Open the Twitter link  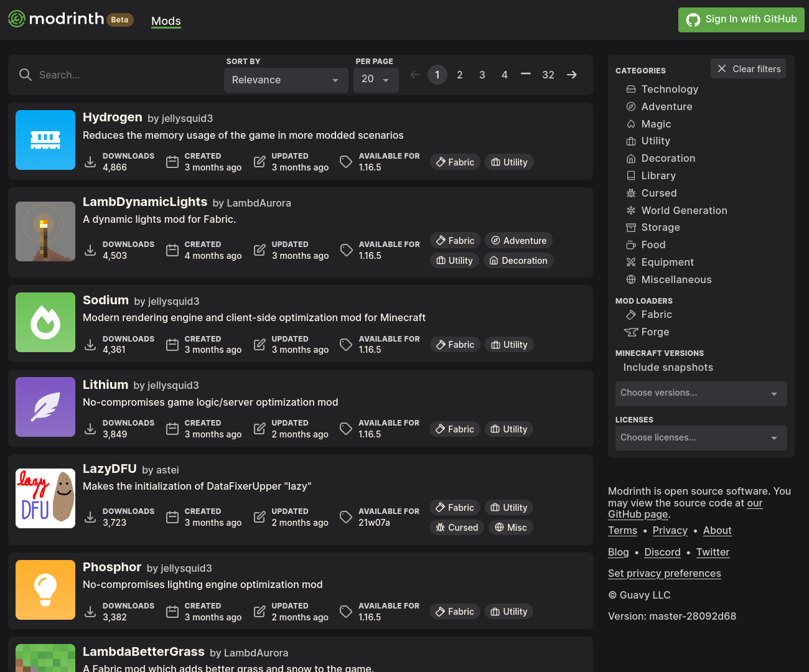(x=713, y=552)
